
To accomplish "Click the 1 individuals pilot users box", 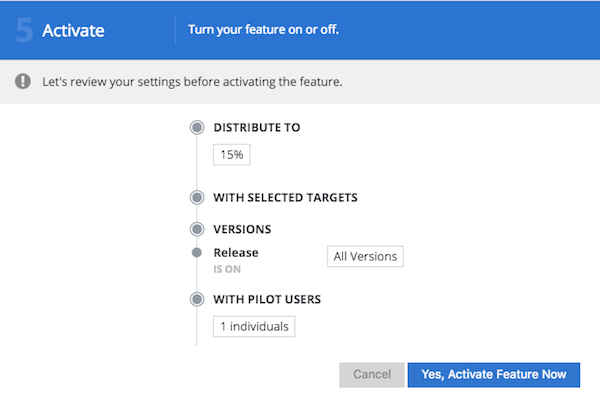I will pyautogui.click(x=254, y=326).
